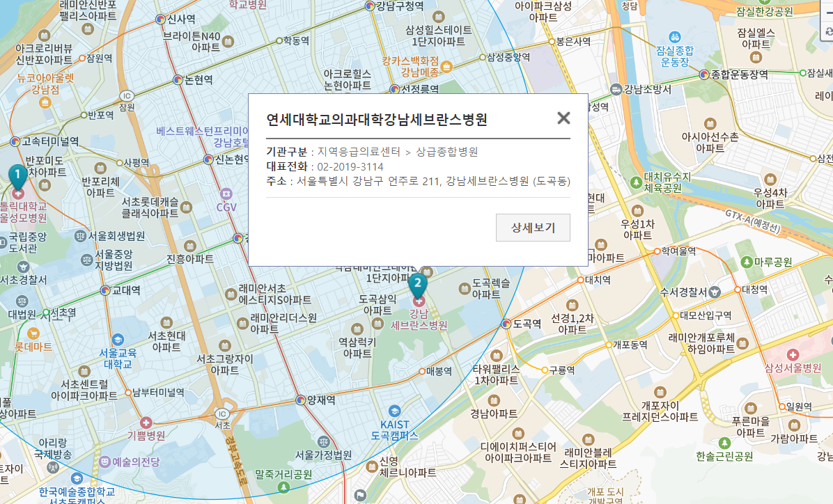The image size is (833, 504).
Task: Click the CGV cinema icon
Action: pyautogui.click(x=226, y=194)
